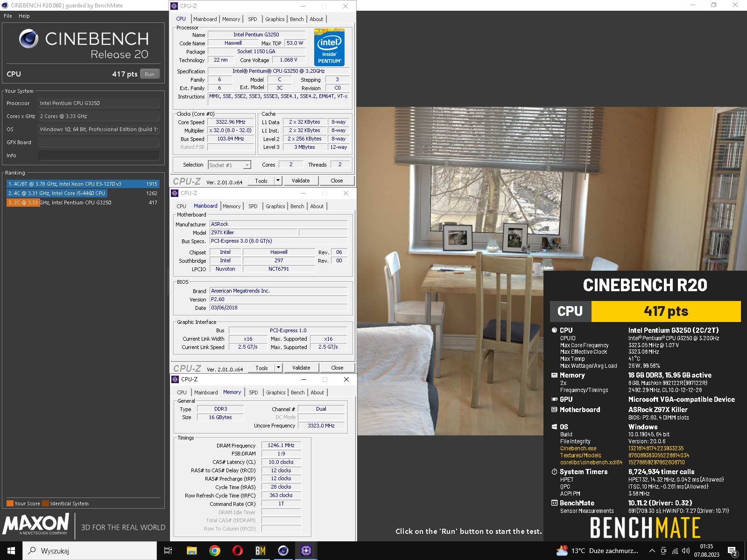Open Graphics tab in top CPU-Z window

(275, 19)
